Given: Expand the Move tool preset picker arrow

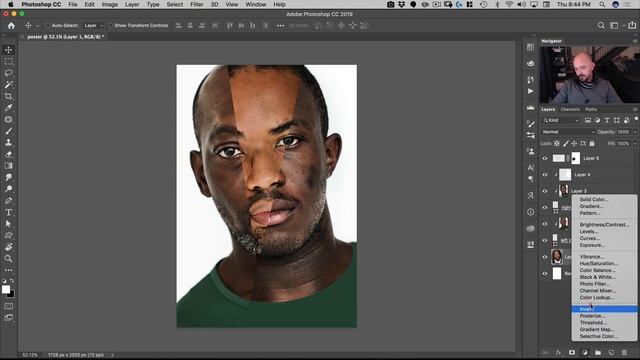Looking at the screenshot, I should pyautogui.click(x=37, y=25).
